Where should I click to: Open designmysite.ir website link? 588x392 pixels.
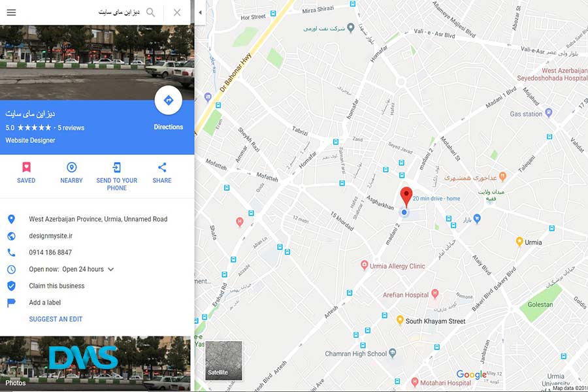coord(50,236)
